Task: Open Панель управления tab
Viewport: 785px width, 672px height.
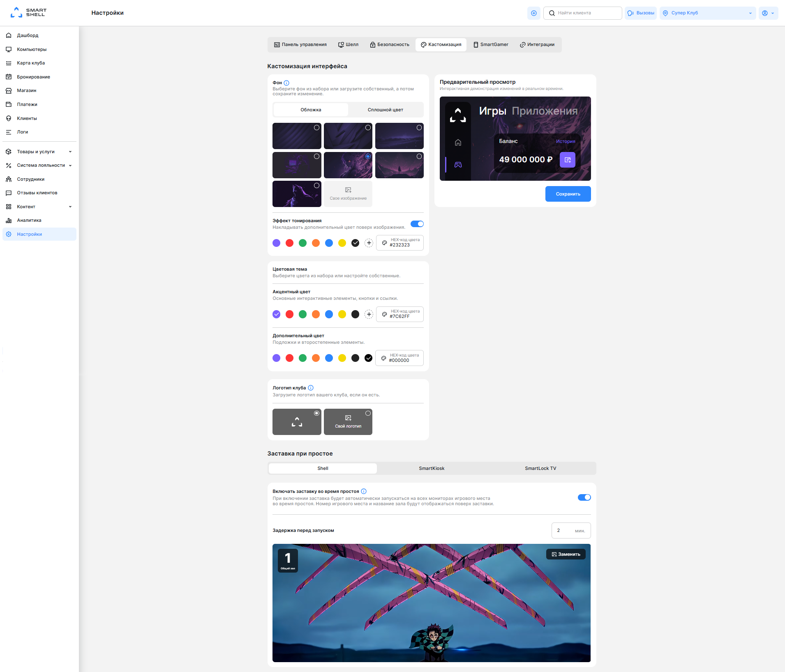Action: (x=300, y=44)
